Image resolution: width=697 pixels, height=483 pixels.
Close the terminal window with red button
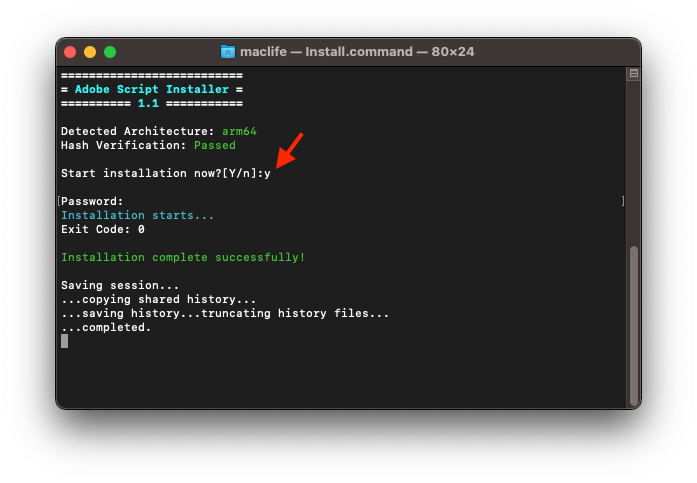pos(70,52)
